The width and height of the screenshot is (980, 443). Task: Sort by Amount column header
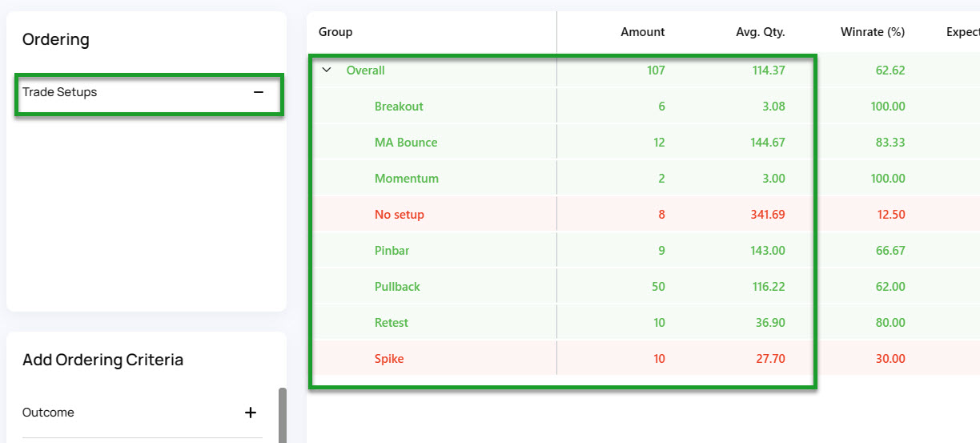coord(642,32)
